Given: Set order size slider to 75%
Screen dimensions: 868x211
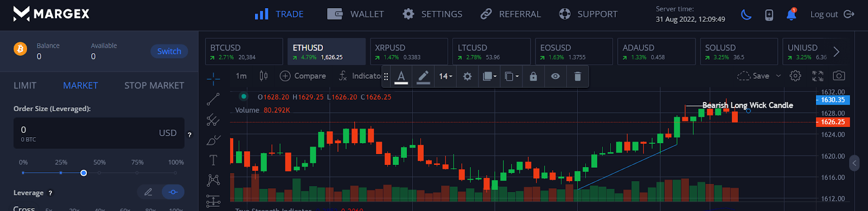Looking at the screenshot, I should [137, 172].
